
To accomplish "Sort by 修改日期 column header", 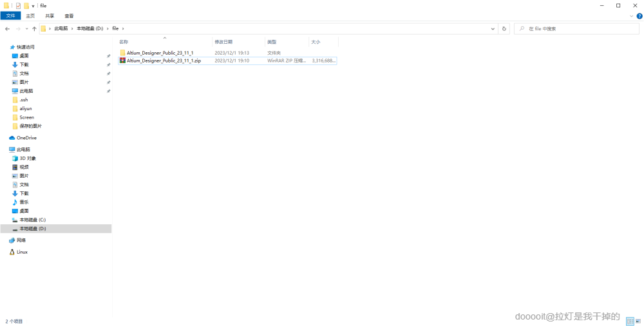I will pos(223,42).
